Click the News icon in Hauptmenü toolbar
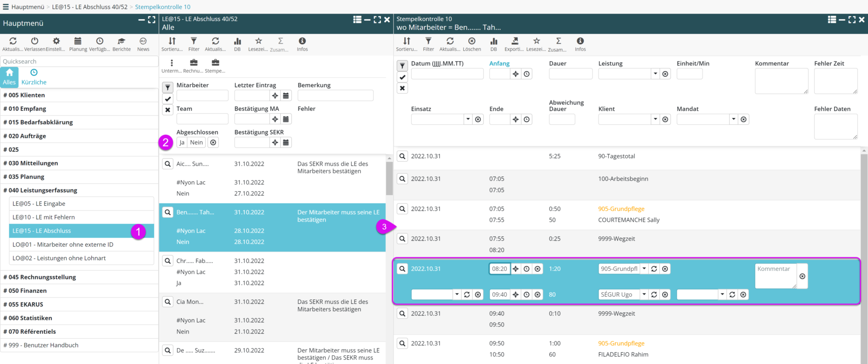Image resolution: width=868 pixels, height=364 pixels. [143, 41]
